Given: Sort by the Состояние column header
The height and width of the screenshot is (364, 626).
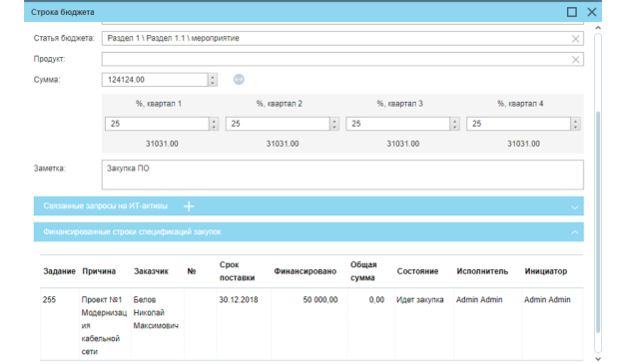Looking at the screenshot, I should pos(417,271).
